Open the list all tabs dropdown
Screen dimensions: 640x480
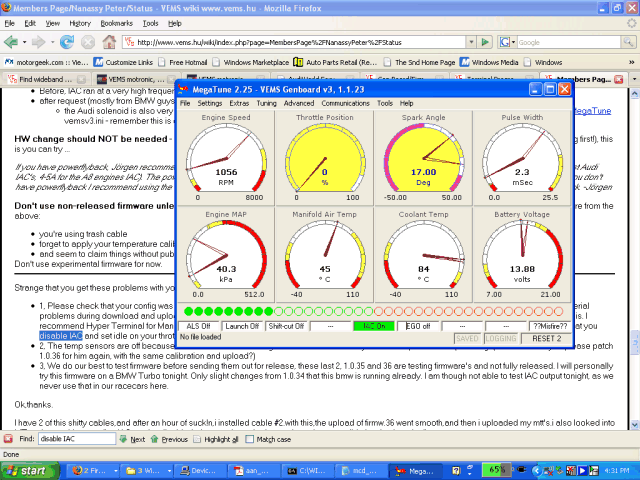634,79
